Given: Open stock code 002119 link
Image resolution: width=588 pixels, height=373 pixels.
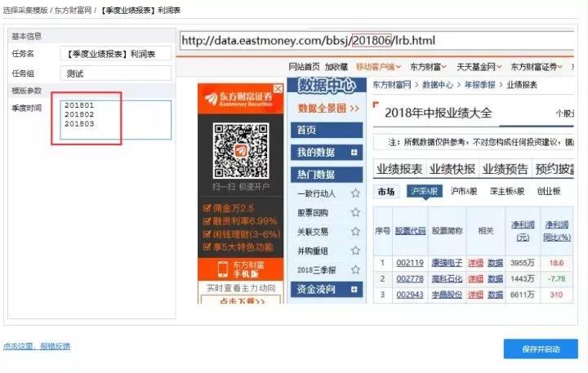Looking at the screenshot, I should click(x=410, y=263).
